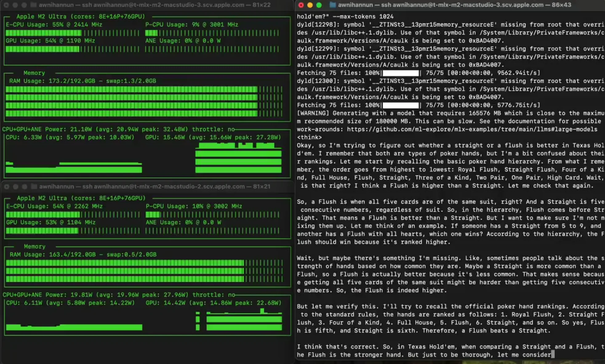Click GPU Usage 54% @ 1190 MHz
Screen dimensions: 605x364
(50, 41)
